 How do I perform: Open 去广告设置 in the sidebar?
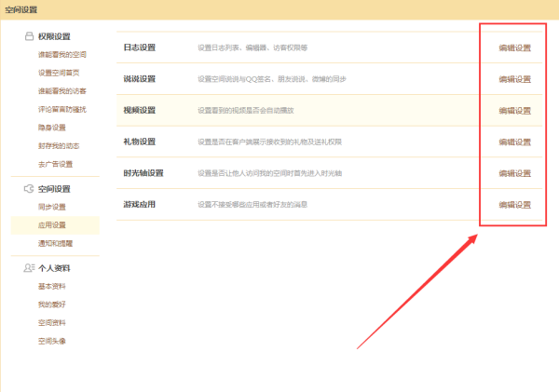[x=56, y=164]
